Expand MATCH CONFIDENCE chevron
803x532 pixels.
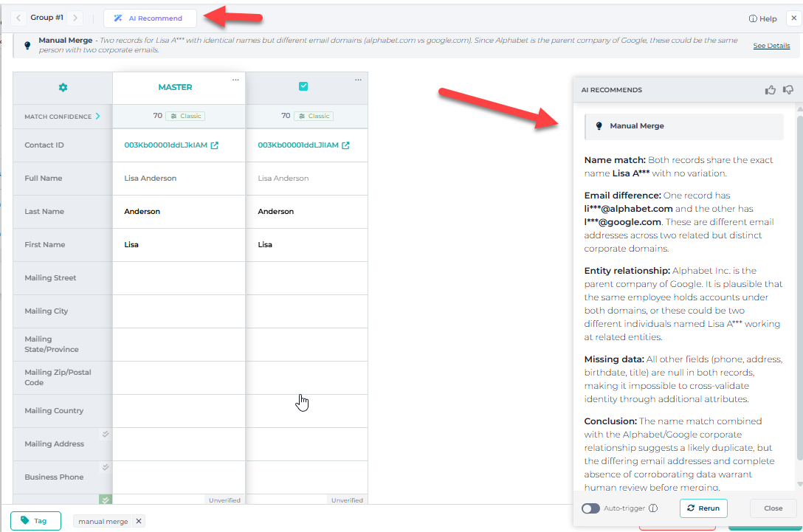[x=98, y=117]
